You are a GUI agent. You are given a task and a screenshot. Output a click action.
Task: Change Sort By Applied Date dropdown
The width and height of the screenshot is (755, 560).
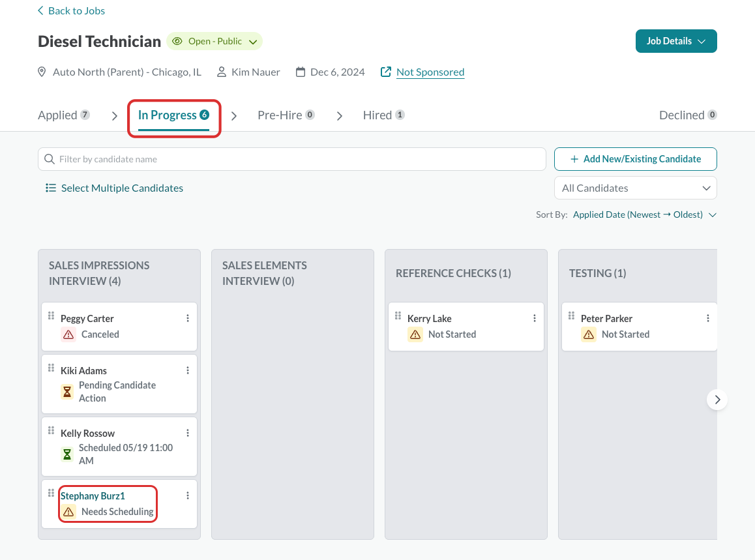tap(644, 214)
